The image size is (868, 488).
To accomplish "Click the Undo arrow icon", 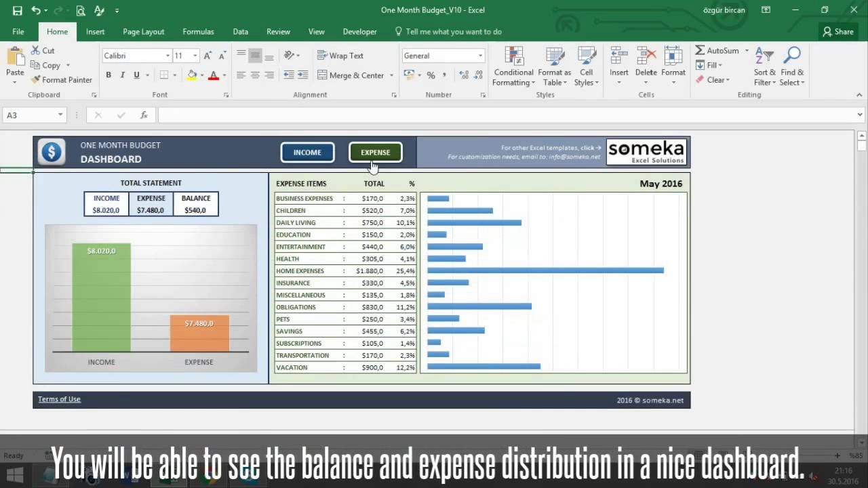I will click(35, 10).
